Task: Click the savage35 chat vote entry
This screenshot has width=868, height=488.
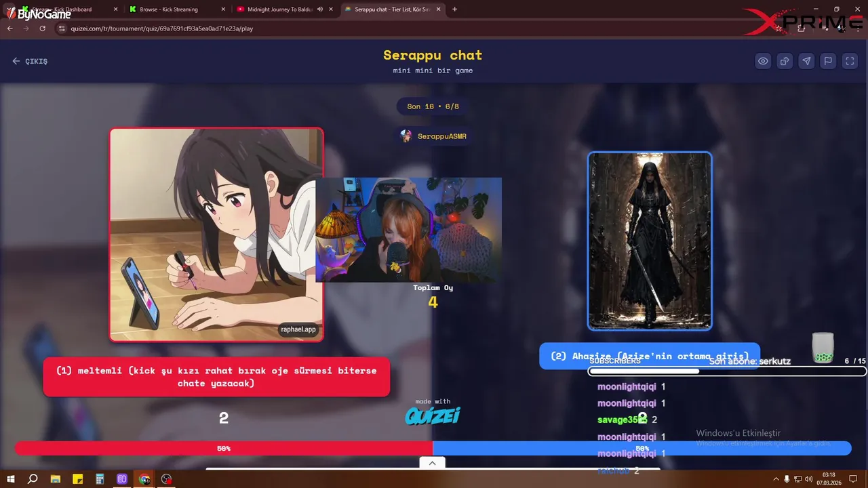Action: [x=627, y=420]
